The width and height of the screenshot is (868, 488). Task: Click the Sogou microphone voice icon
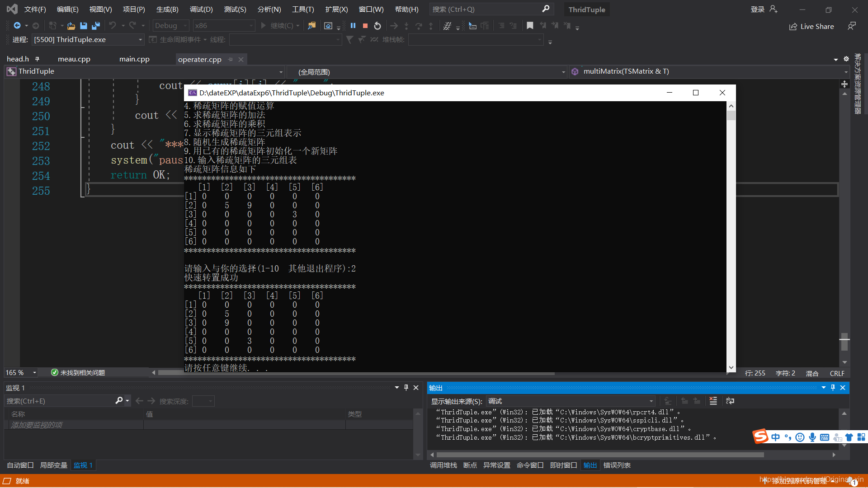click(x=812, y=437)
